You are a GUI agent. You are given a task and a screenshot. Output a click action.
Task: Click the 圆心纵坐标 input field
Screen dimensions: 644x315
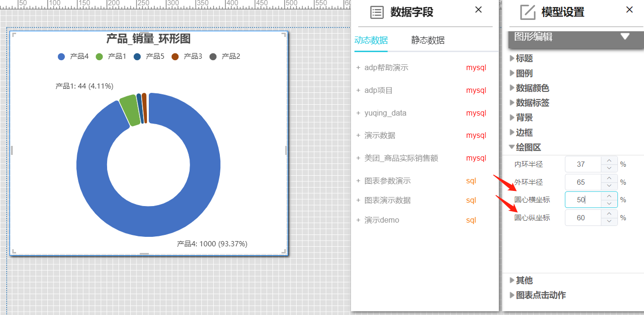pyautogui.click(x=583, y=218)
